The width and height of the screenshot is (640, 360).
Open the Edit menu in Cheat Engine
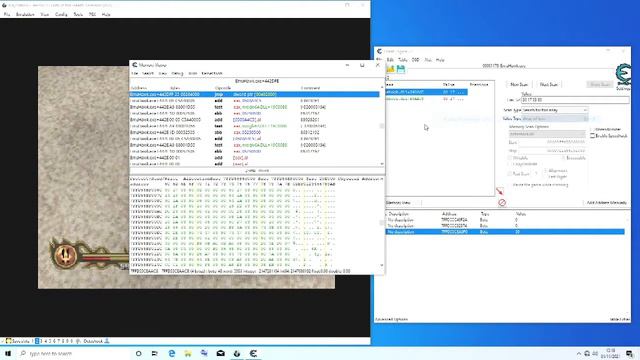[390, 60]
